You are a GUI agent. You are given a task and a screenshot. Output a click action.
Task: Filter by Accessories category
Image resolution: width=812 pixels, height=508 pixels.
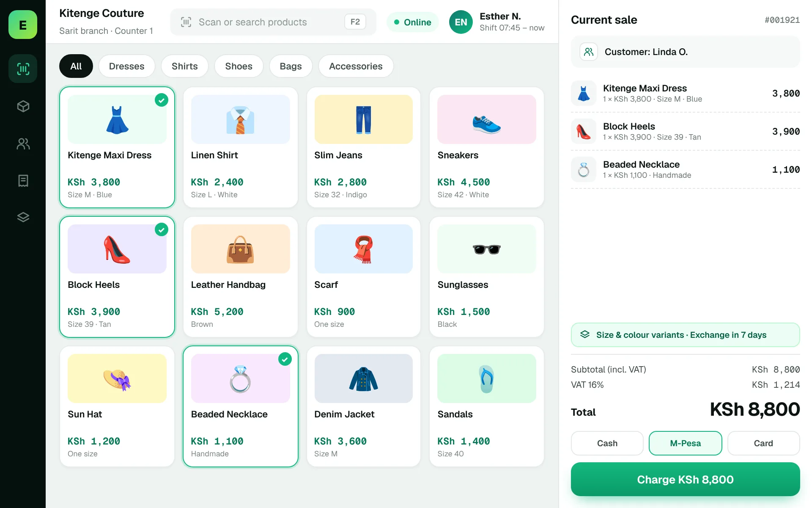pos(356,66)
